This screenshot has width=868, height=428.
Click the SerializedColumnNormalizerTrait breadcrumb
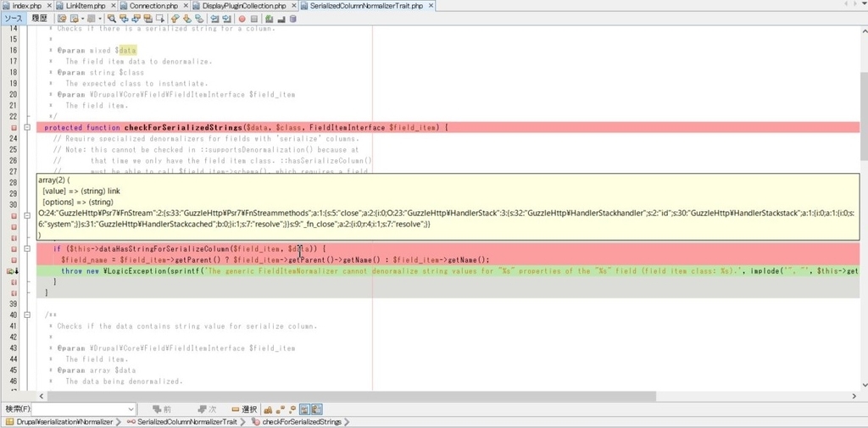pyautogui.click(x=186, y=422)
